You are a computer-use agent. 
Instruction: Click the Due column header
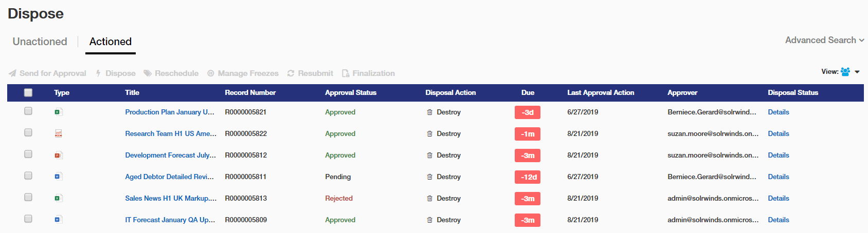pyautogui.click(x=528, y=92)
